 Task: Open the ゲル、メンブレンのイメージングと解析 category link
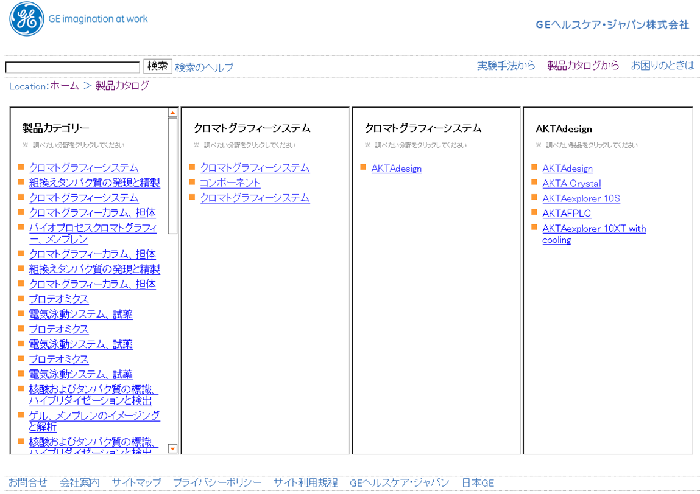[94, 421]
